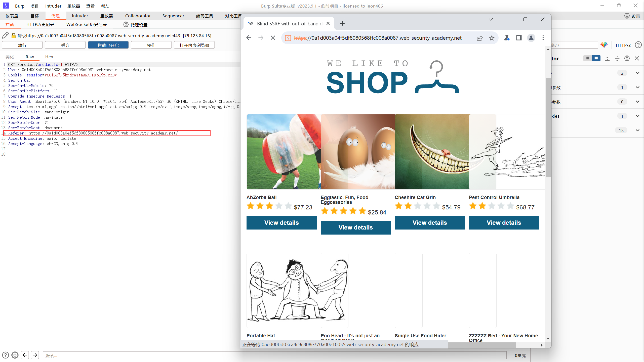Expand the Cookies section in Inspector

[x=637, y=116]
